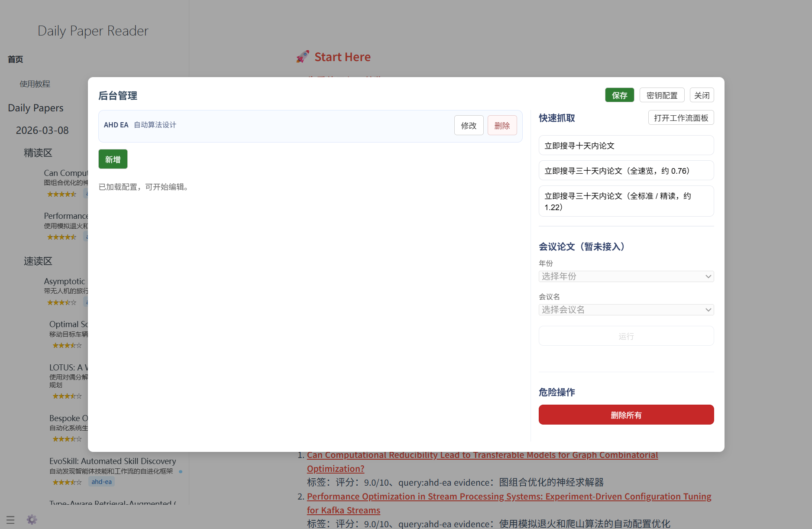The height and width of the screenshot is (529, 812).
Task: Delete the AHD EA entry with 删除
Action: (x=502, y=126)
